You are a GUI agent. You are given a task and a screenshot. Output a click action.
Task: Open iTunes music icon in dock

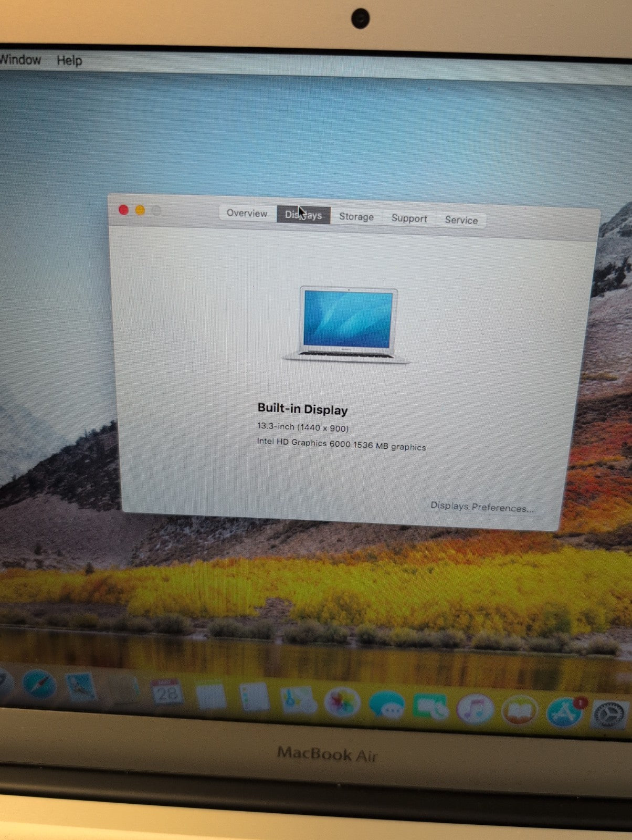[x=475, y=709]
